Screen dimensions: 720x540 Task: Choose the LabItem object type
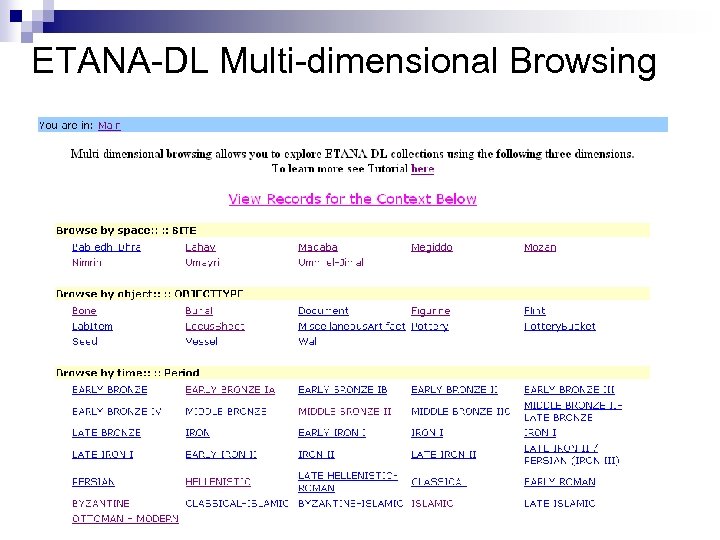(x=92, y=326)
